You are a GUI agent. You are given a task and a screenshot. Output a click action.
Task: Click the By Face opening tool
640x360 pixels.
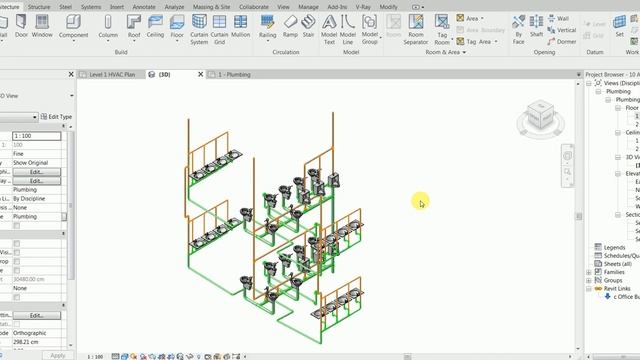click(518, 29)
